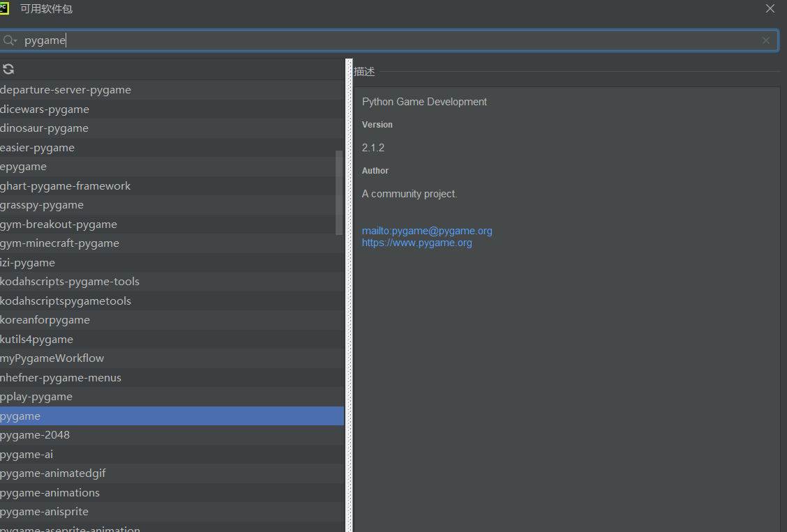Select easier-pygame package
The image size is (787, 532).
point(172,147)
